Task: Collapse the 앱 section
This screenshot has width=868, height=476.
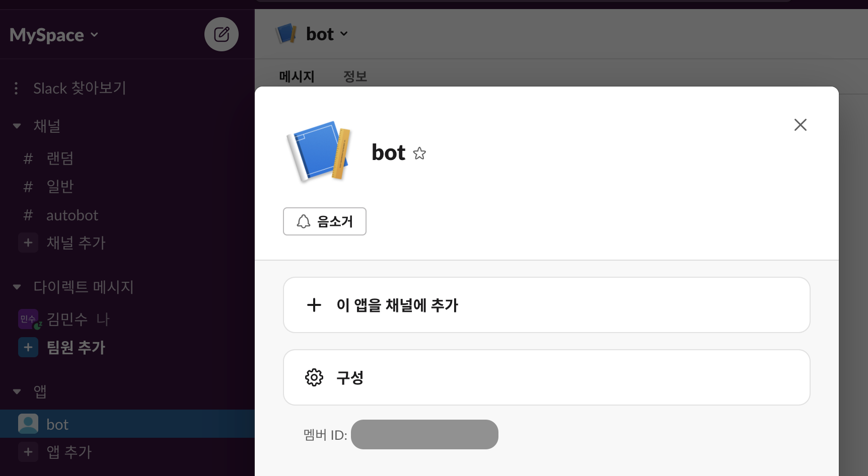Action: [x=17, y=391]
